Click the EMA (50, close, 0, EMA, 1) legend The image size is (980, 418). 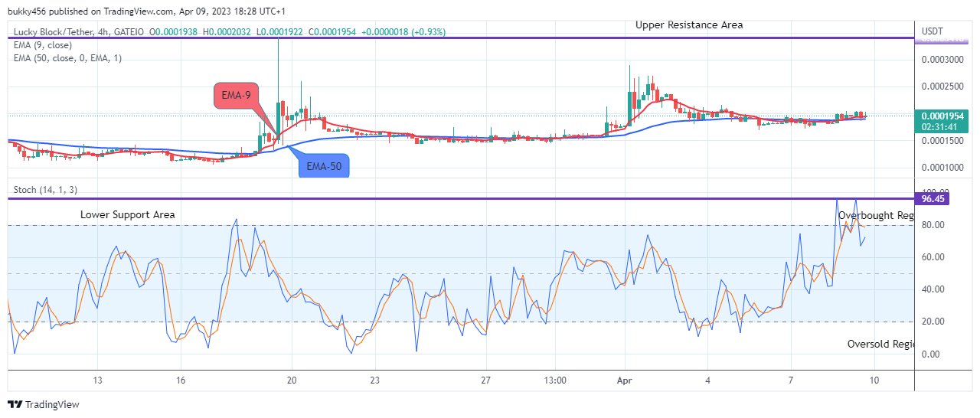pos(67,58)
